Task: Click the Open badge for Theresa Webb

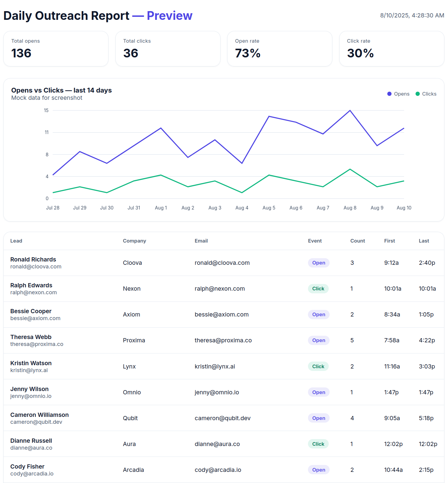Action: point(318,340)
